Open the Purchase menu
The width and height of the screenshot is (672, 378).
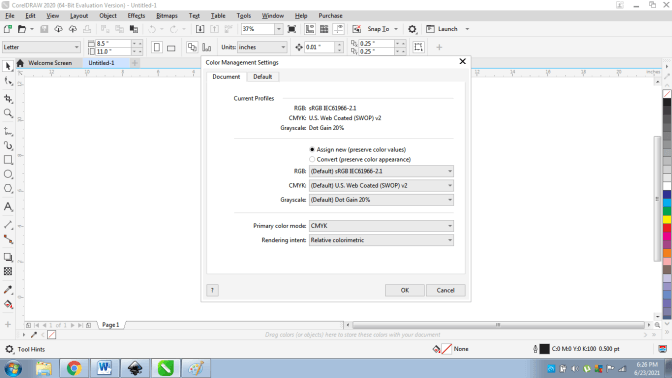(x=330, y=15)
